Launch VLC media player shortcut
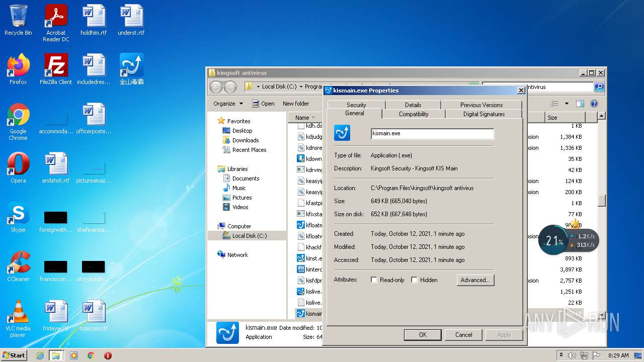The image size is (644, 362). pyautogui.click(x=18, y=319)
